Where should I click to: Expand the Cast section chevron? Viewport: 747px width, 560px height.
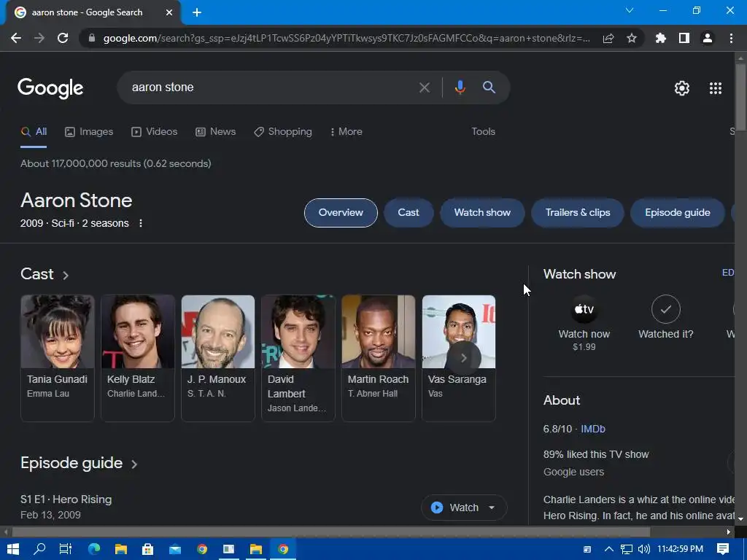[66, 275]
